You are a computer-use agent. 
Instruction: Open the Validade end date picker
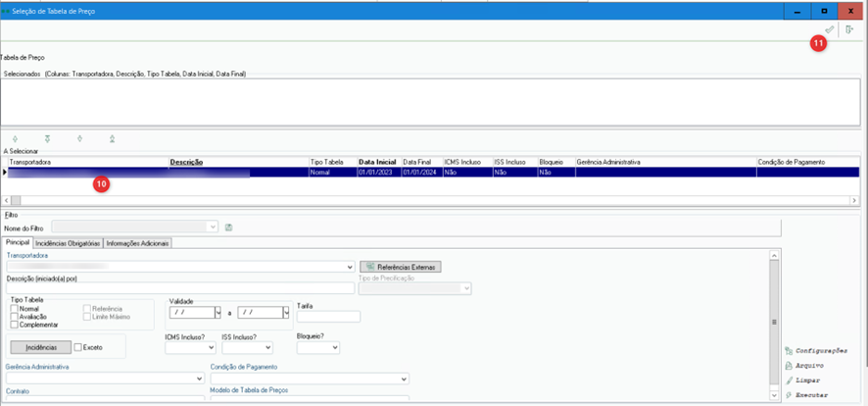[x=286, y=313]
